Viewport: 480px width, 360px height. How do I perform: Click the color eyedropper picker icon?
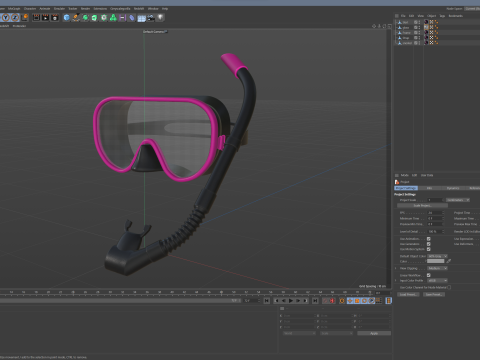point(449,261)
